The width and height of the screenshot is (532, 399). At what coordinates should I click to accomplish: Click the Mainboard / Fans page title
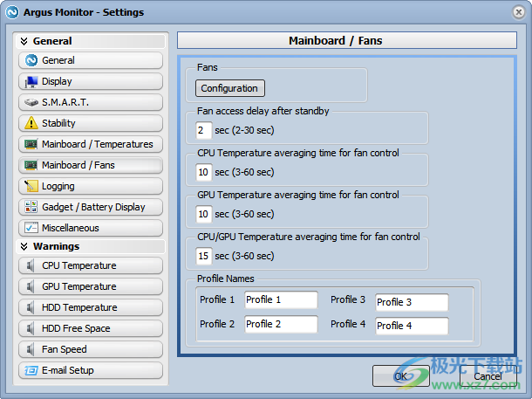335,41
